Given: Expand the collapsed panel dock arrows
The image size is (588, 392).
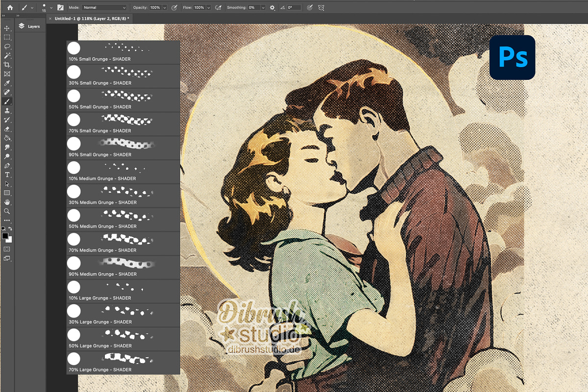Looking at the screenshot, I should (18, 16).
